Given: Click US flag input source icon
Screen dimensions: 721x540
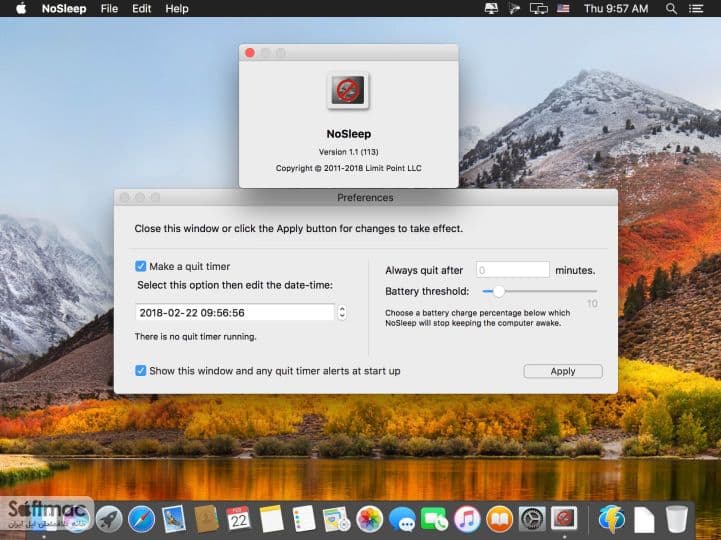Looking at the screenshot, I should 563,9.
